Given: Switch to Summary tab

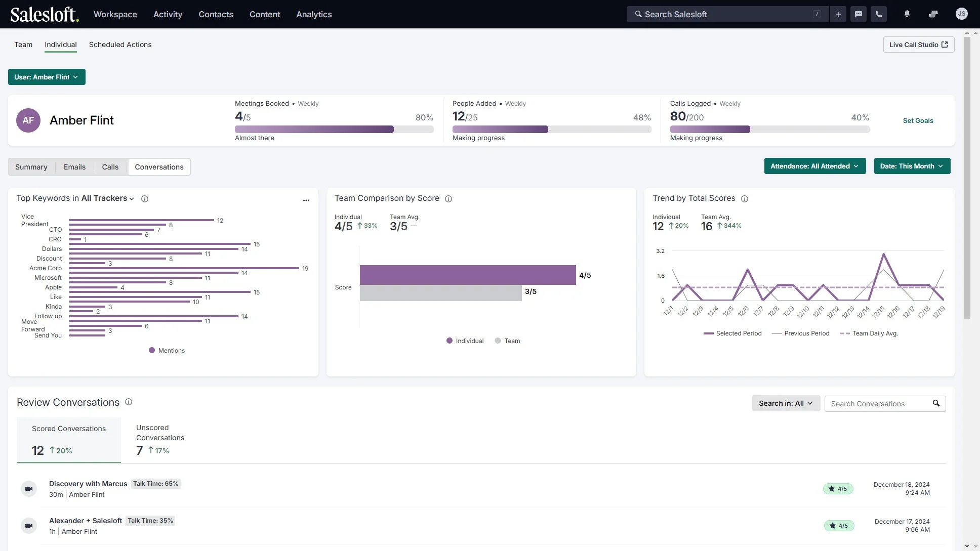Looking at the screenshot, I should [31, 167].
